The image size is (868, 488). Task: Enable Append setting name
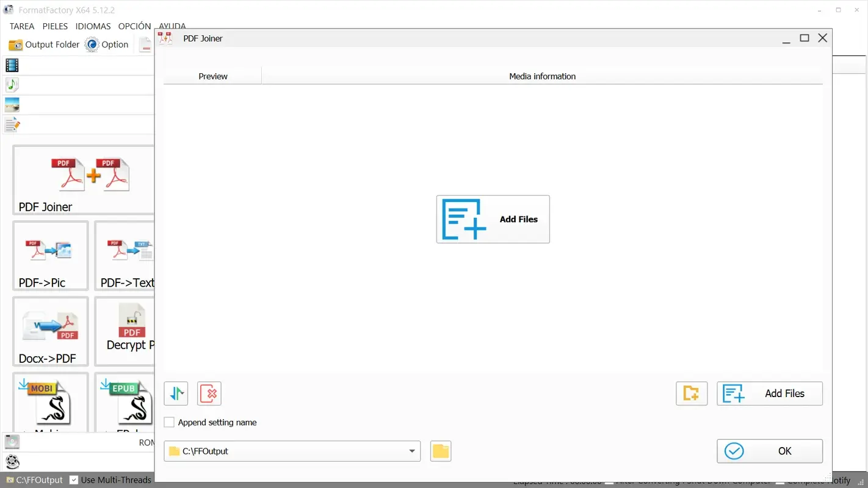(x=169, y=422)
